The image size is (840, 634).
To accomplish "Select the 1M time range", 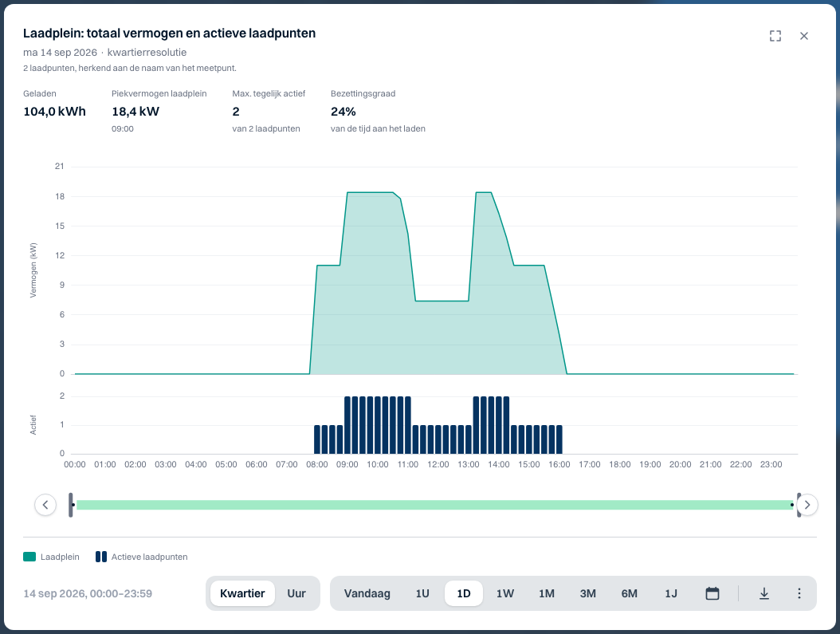I will pyautogui.click(x=547, y=593).
